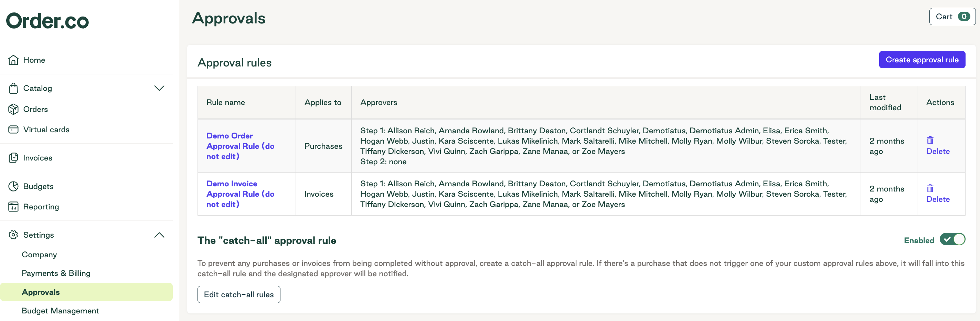Click the Virtual cards card icon
The width and height of the screenshot is (980, 321).
click(x=13, y=130)
